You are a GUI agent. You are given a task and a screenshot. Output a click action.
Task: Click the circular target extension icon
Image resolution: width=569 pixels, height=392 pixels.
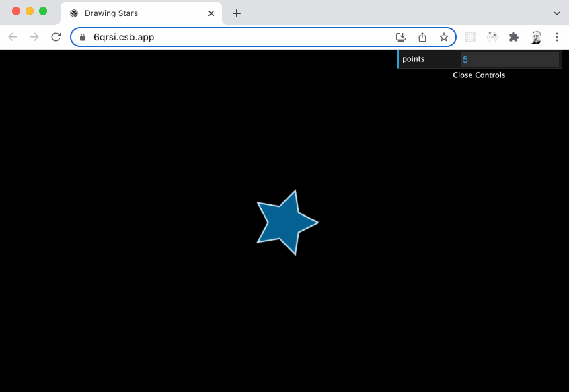tap(492, 37)
